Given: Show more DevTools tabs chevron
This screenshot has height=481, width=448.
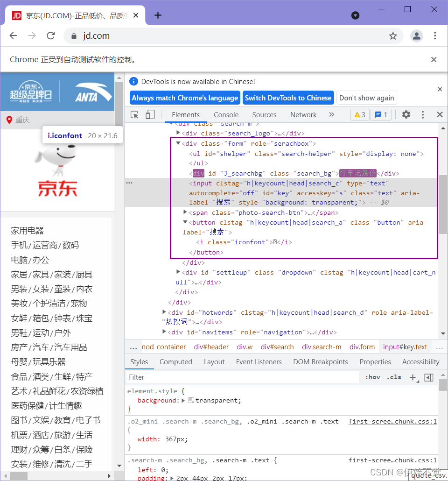Looking at the screenshot, I should point(331,115).
